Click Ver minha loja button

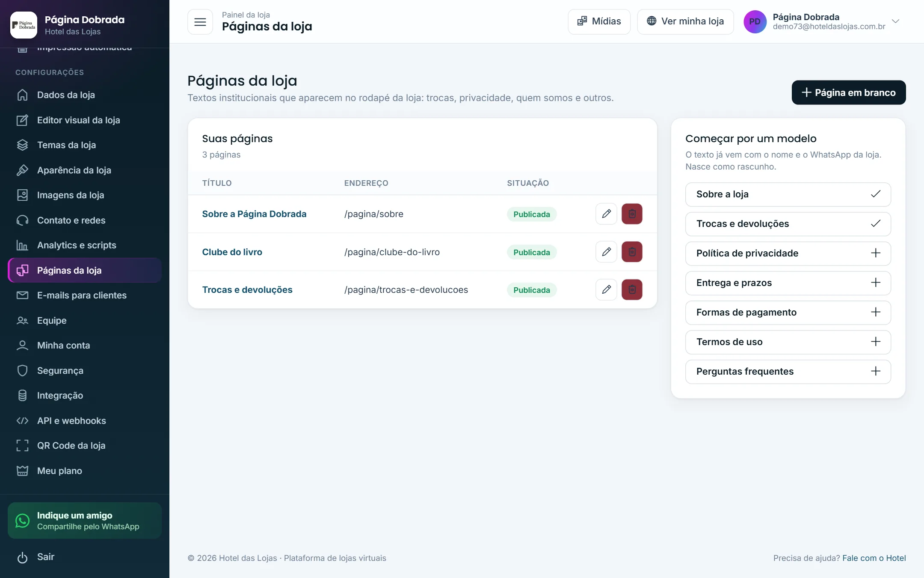click(x=685, y=21)
